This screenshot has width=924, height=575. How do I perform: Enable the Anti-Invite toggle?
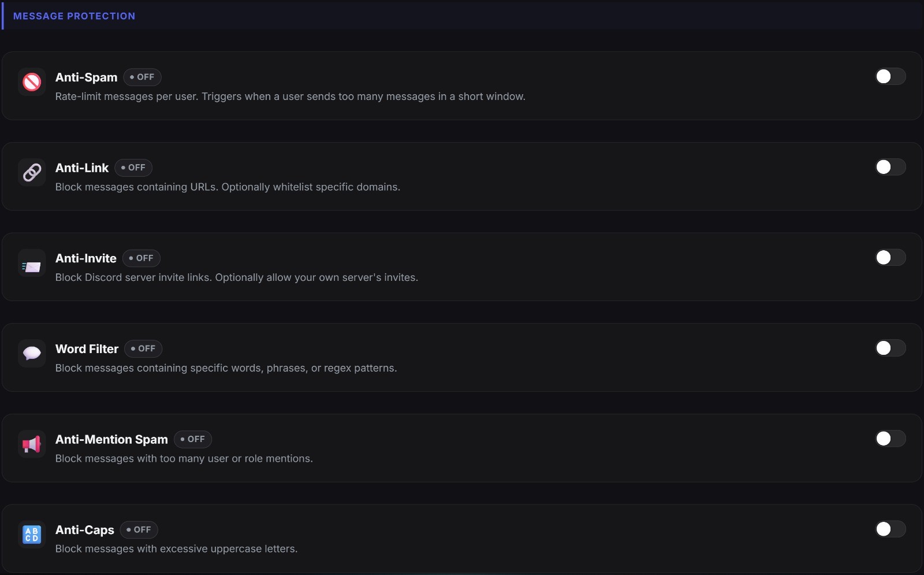point(890,258)
